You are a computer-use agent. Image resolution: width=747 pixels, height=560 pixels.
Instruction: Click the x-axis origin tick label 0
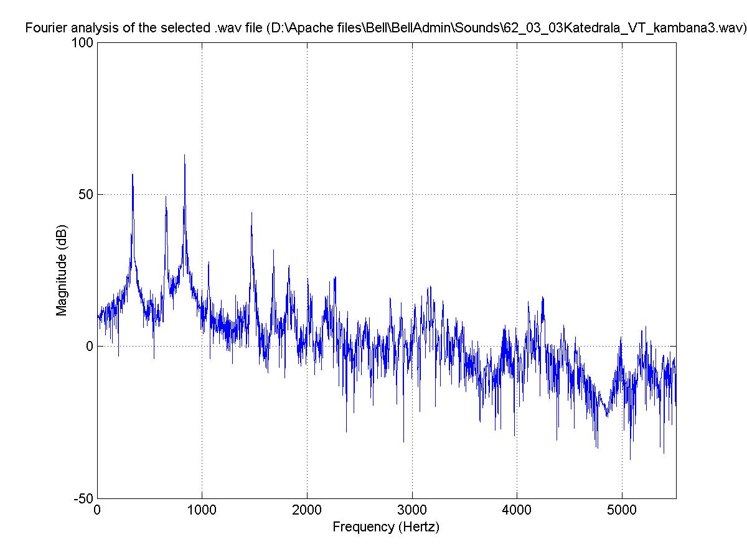pyautogui.click(x=97, y=509)
